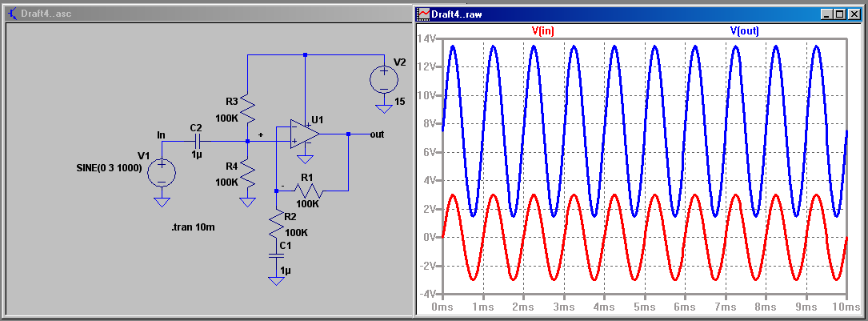The image size is (868, 321).
Task: Click the .tran 10m simulation directive
Action: (x=193, y=227)
